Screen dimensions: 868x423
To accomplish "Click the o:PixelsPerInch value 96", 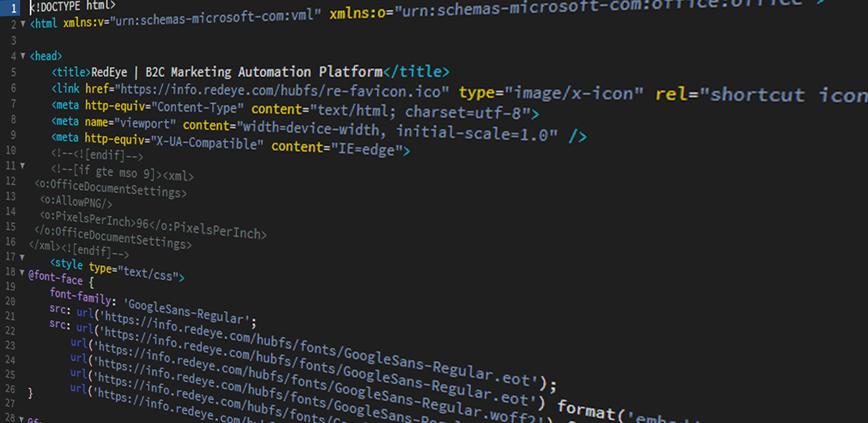I will coord(141,219).
